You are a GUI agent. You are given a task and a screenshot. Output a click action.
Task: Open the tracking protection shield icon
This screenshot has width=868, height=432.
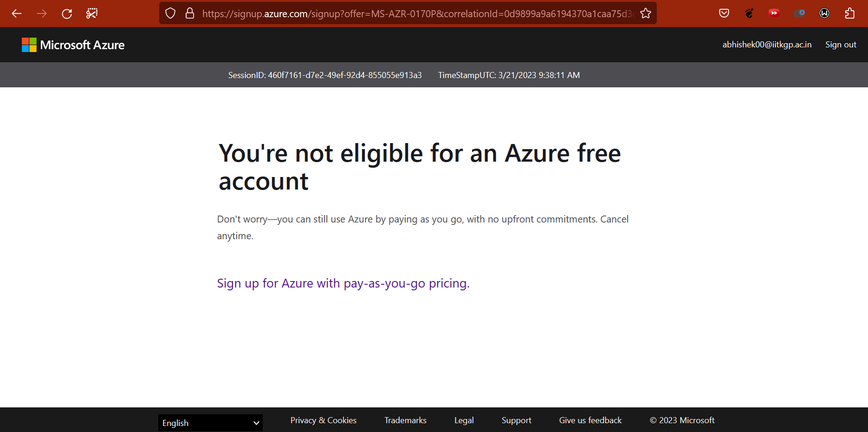point(170,13)
